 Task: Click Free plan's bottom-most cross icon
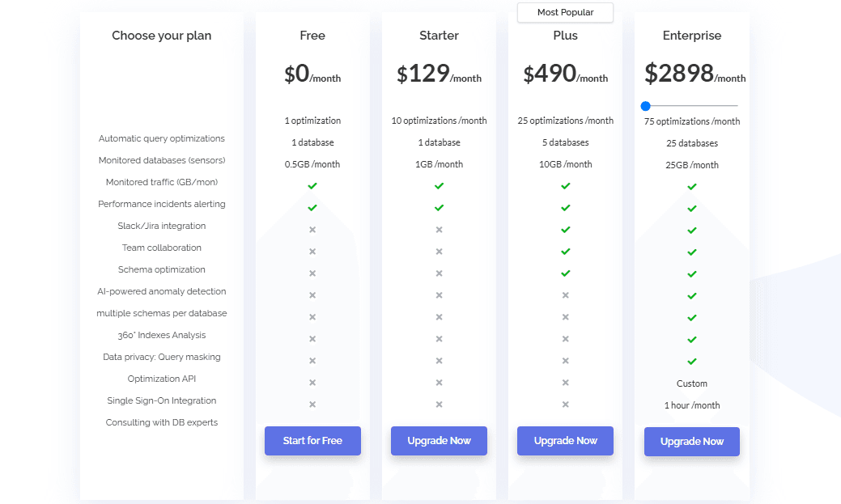coord(312,404)
